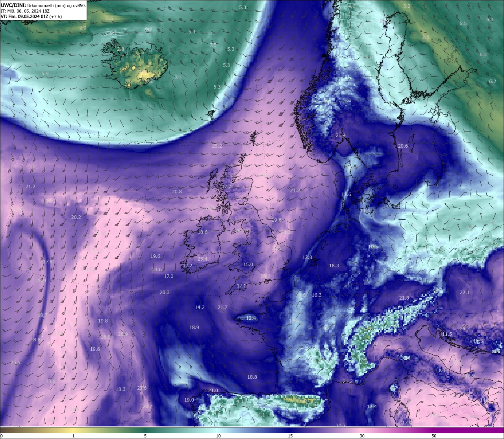Viewport: 504px width, 439px height.
Task: Click the map value '25.7' in the southeast
Action: tap(465, 329)
